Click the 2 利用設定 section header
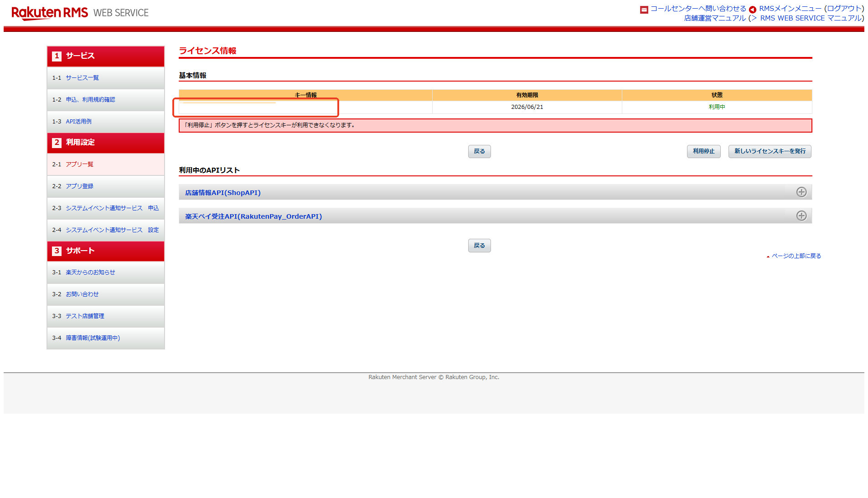Image resolution: width=868 pixels, height=498 pixels. [106, 143]
